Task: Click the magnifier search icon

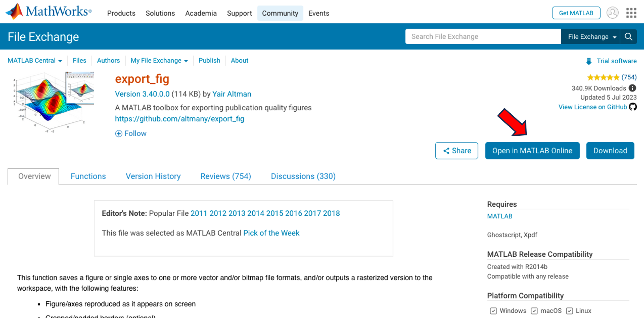Action: pyautogui.click(x=628, y=37)
